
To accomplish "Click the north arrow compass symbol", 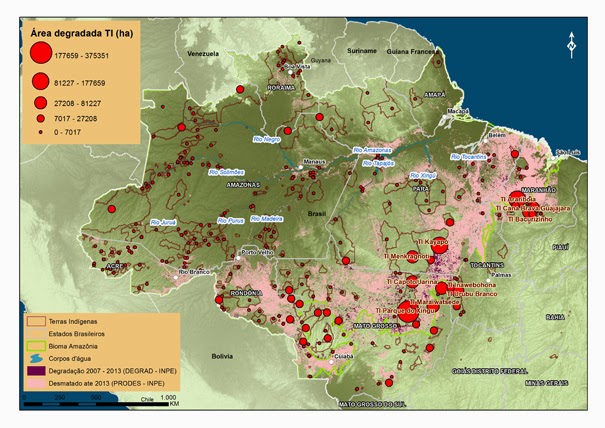I will pyautogui.click(x=571, y=45).
